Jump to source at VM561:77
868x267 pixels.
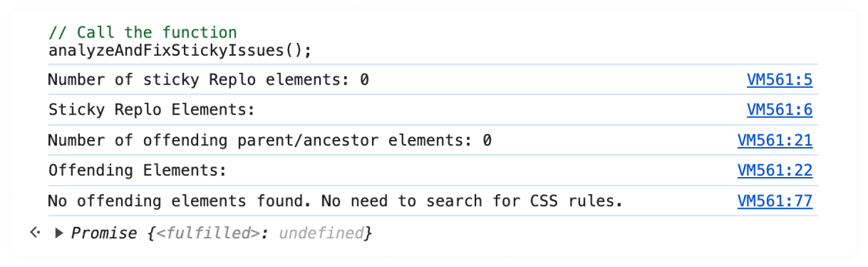tap(774, 201)
